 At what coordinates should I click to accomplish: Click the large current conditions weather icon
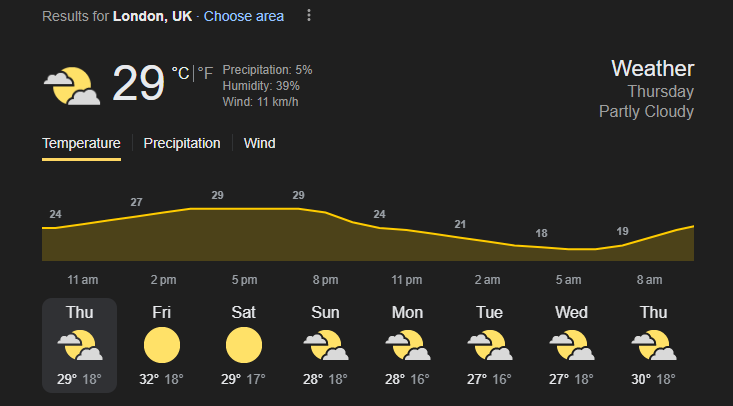[72, 86]
